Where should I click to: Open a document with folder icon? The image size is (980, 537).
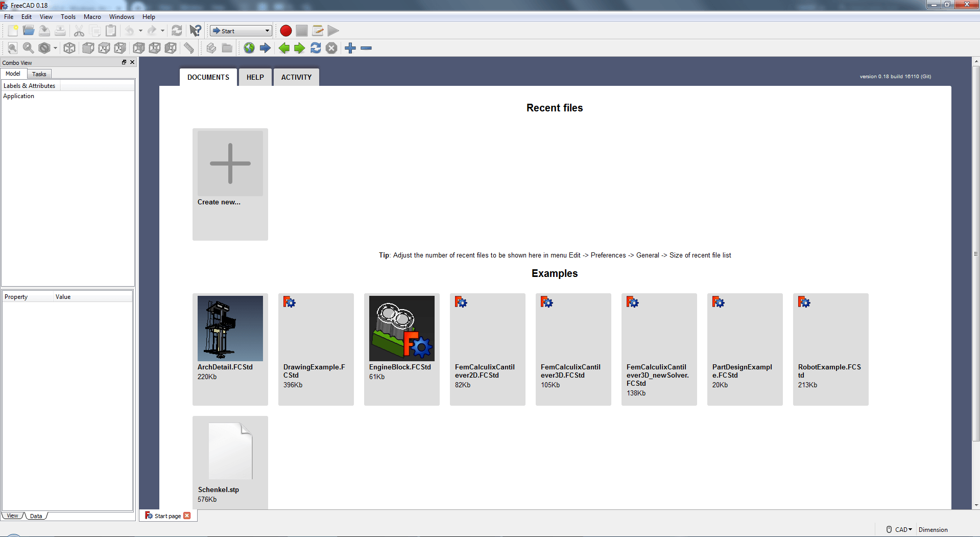[29, 31]
